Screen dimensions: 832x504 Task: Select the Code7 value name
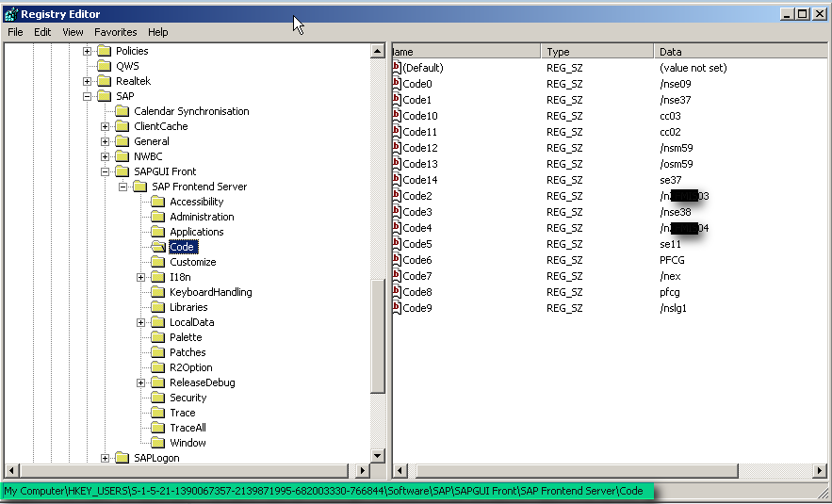417,276
